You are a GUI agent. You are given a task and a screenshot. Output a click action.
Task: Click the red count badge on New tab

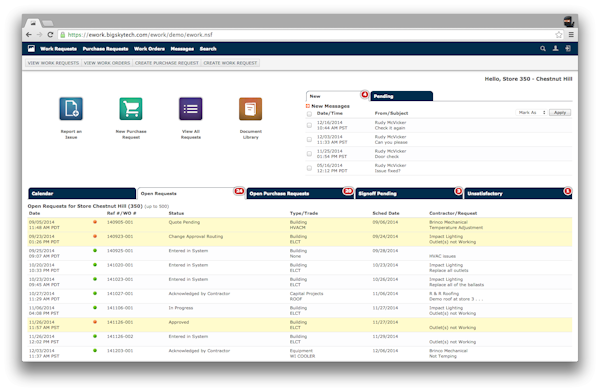coord(365,94)
